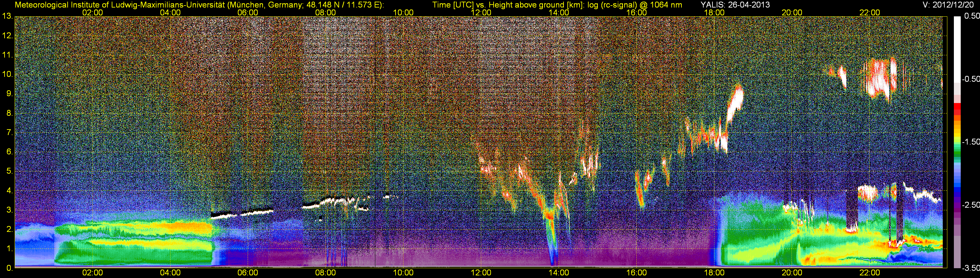The width and height of the screenshot is (980, 278).
Task: Click the 02:00 label on the bottom time axis
Action: [92, 273]
